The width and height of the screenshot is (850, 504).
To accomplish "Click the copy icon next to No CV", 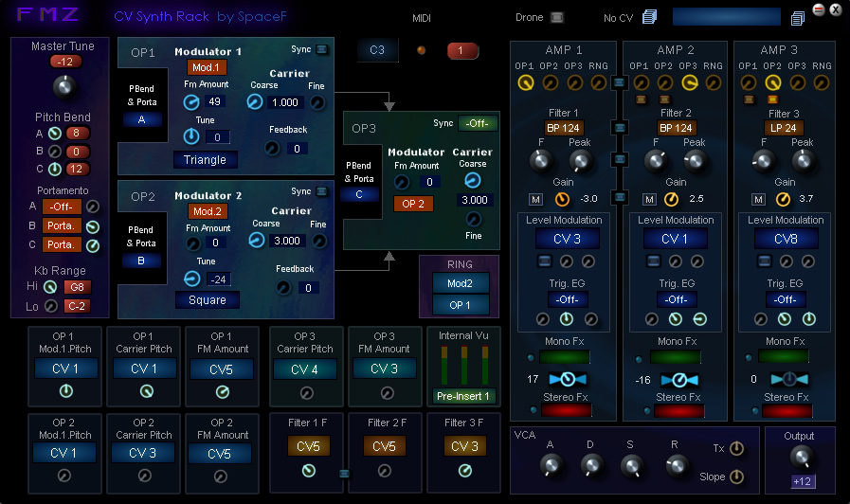I will (x=649, y=17).
